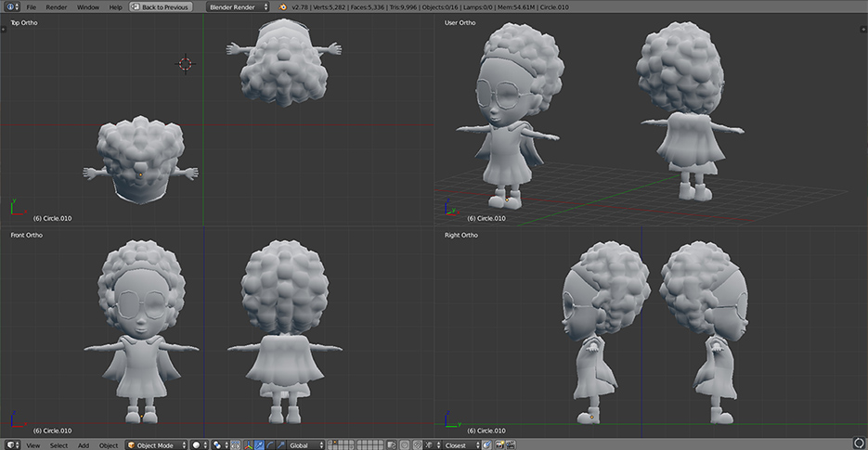Open the Render menu in top bar
The height and width of the screenshot is (450, 868).
click(56, 6)
